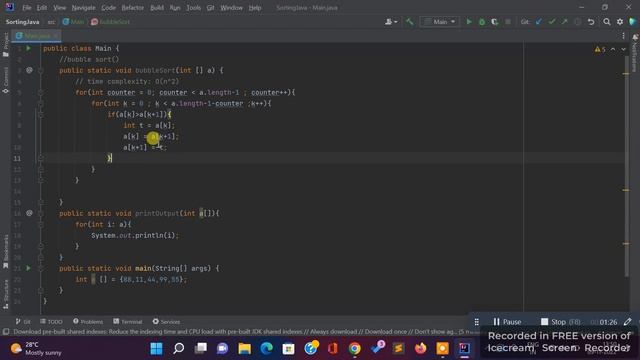Image resolution: width=640 pixels, height=360 pixels.
Task: Click the Main class breadcrumb
Action: coord(73,22)
